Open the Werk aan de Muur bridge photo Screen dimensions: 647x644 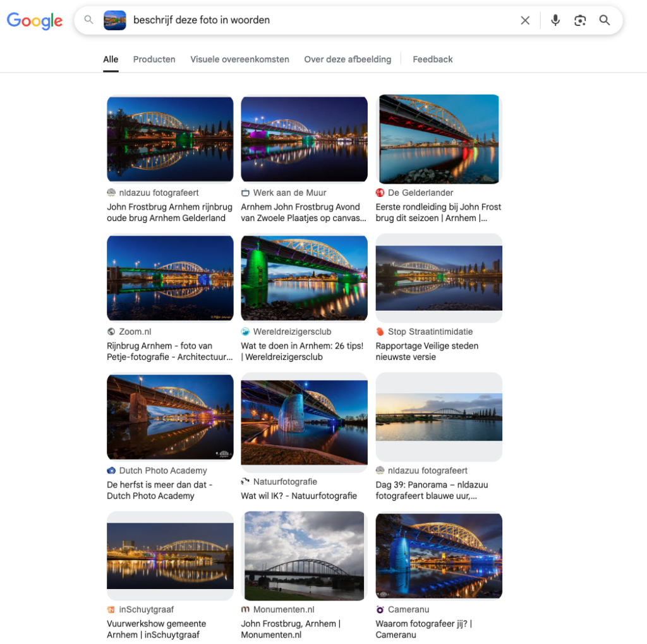[304, 139]
